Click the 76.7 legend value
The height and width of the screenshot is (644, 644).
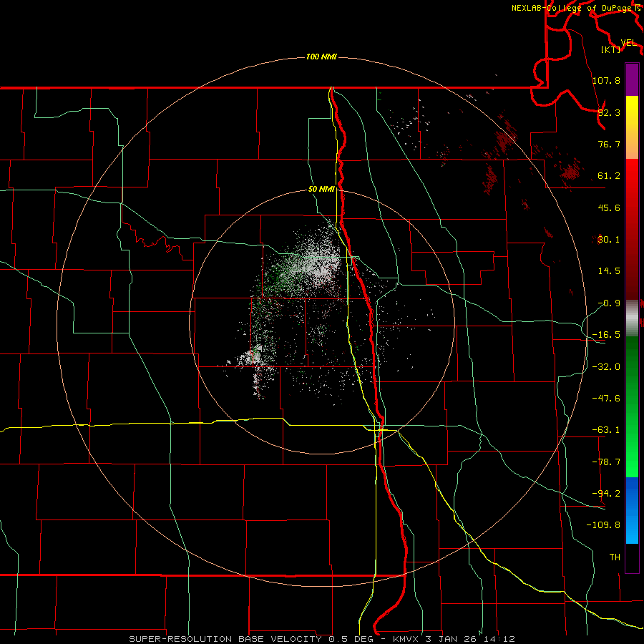(609, 144)
